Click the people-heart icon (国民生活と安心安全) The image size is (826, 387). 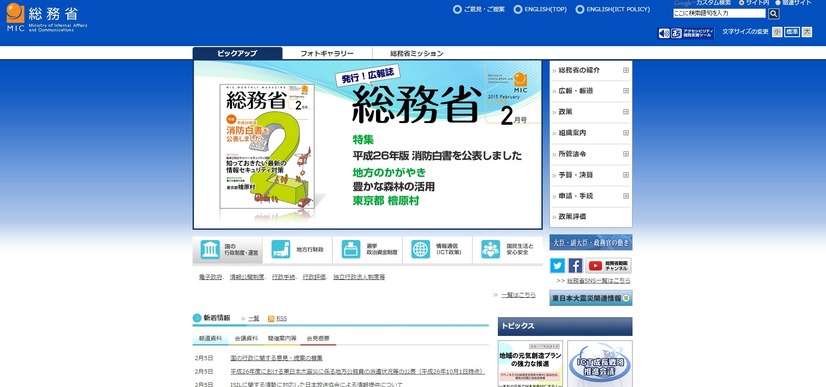tap(490, 249)
